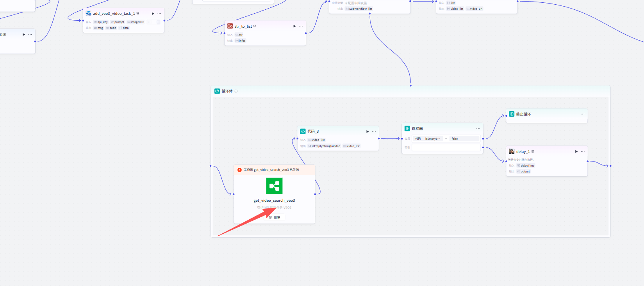Viewport: 644px width, 286px height.
Task: Open the 代码_3 node options menu
Action: click(x=374, y=131)
